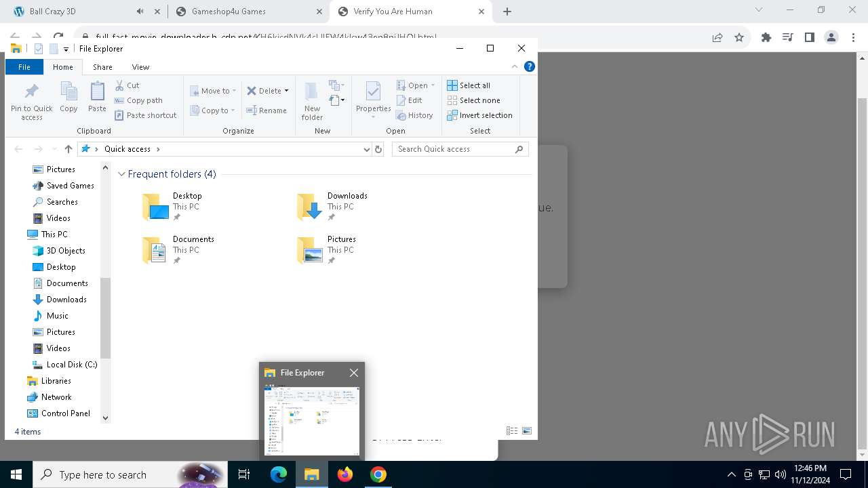Switch to the Home ribbon tab
The image size is (868, 488).
coord(63,67)
